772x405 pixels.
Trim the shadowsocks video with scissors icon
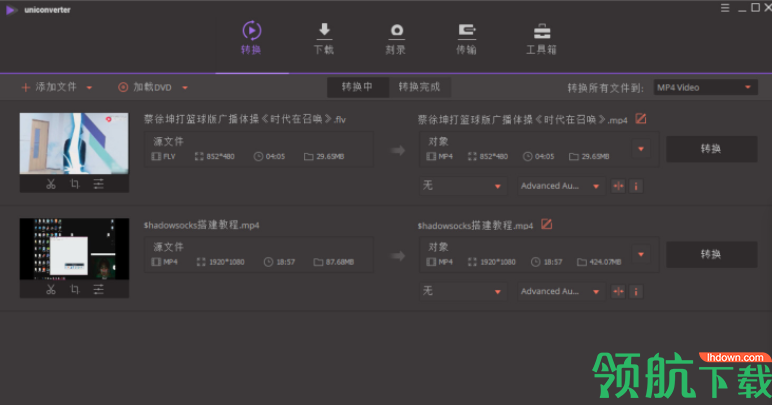pos(51,289)
